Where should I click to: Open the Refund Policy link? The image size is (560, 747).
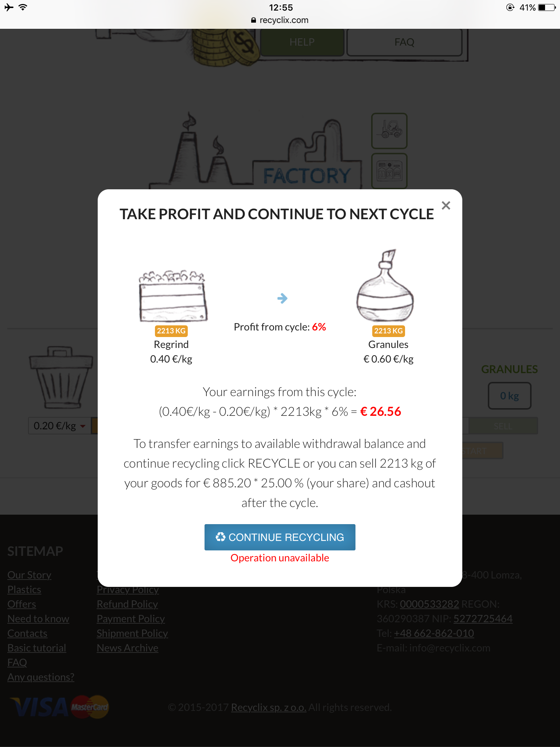tap(127, 604)
